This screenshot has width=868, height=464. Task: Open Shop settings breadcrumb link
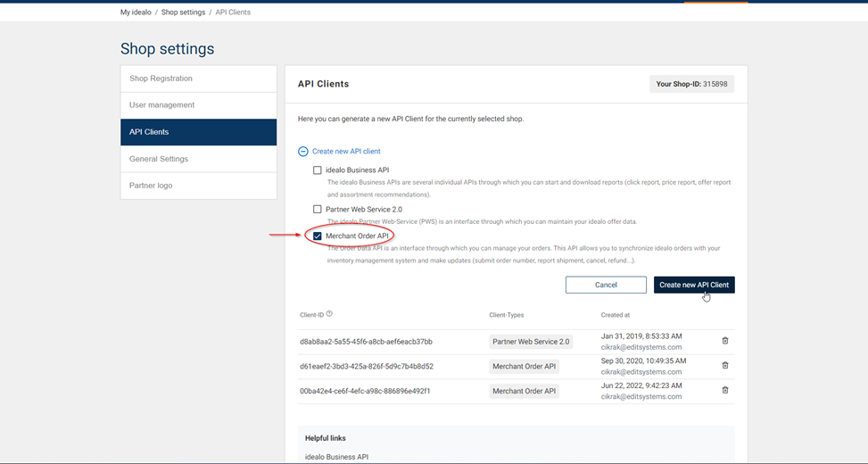pyautogui.click(x=183, y=12)
